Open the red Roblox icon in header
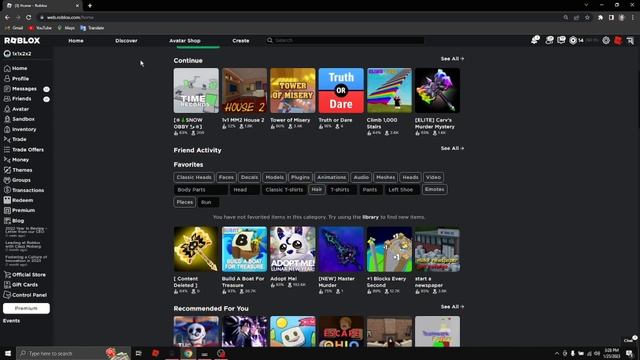Viewport: 640px width, 360px height. pos(618,40)
